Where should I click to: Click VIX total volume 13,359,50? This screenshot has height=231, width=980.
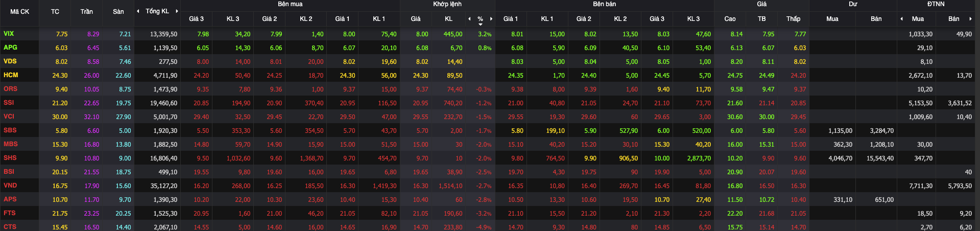tap(163, 34)
